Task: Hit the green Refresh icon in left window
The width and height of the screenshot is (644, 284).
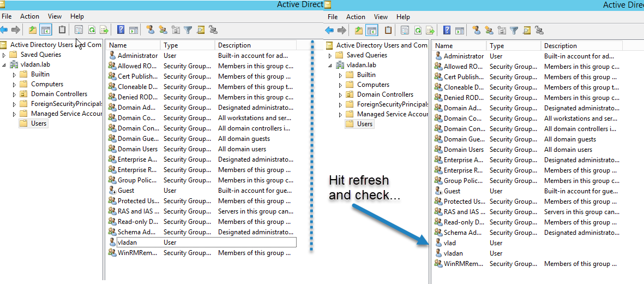Action: click(92, 29)
